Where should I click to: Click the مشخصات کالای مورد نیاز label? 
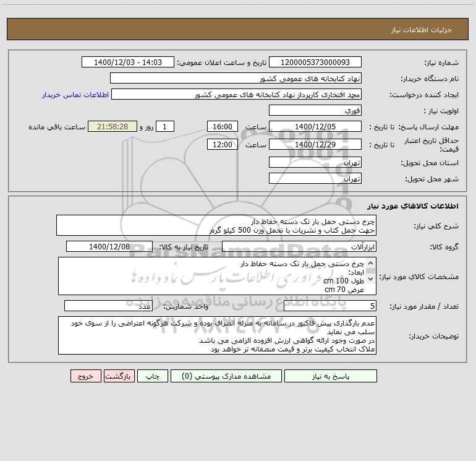[419, 277]
